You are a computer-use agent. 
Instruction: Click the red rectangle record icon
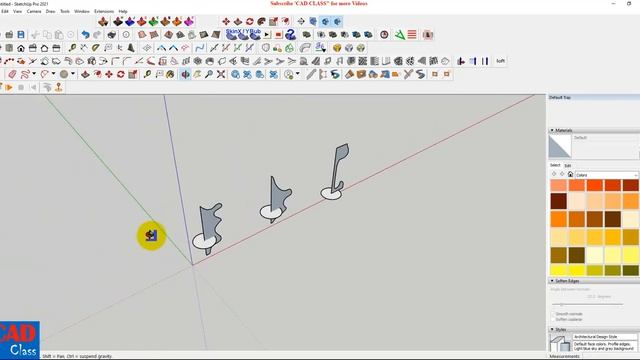[x=278, y=35]
